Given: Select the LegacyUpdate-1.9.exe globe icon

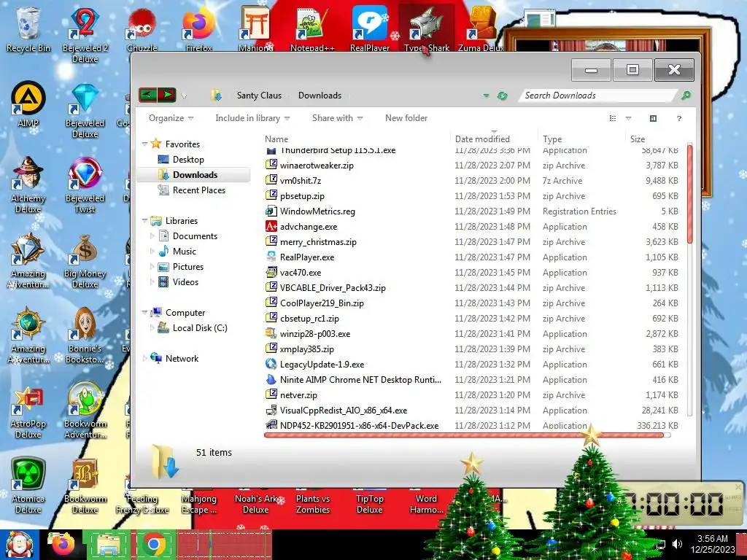Looking at the screenshot, I should (271, 364).
